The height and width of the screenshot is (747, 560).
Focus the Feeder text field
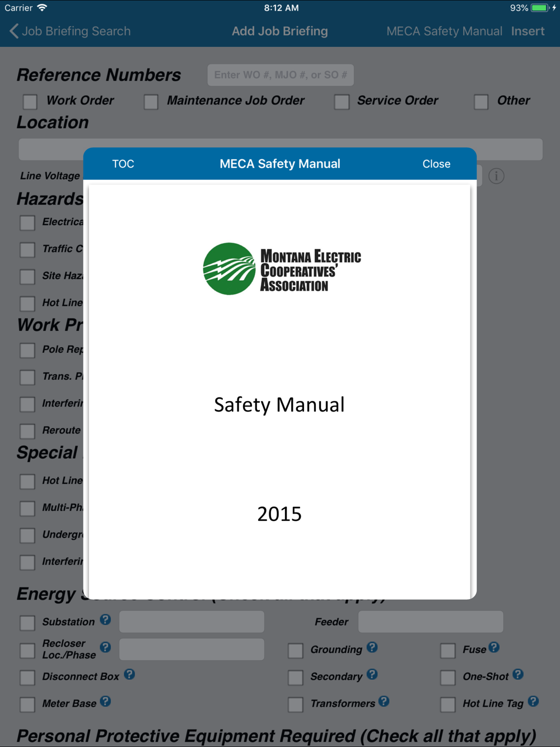(x=431, y=622)
